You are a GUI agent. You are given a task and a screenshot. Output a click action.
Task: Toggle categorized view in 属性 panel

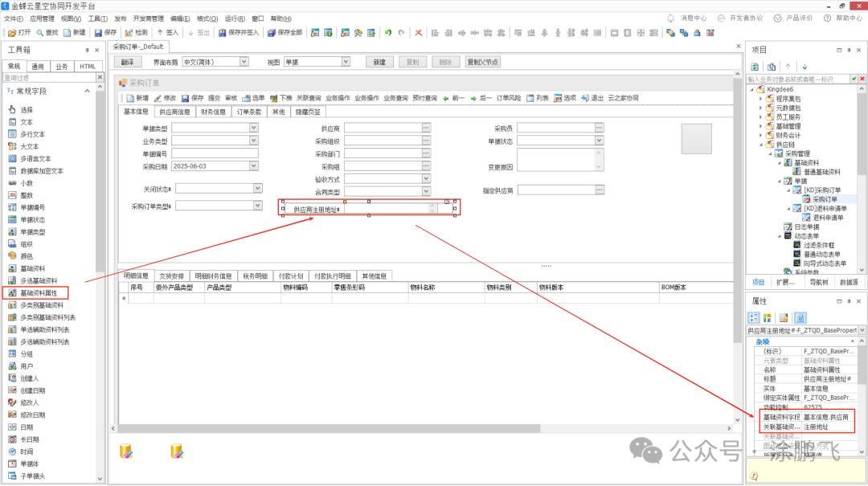(x=755, y=317)
